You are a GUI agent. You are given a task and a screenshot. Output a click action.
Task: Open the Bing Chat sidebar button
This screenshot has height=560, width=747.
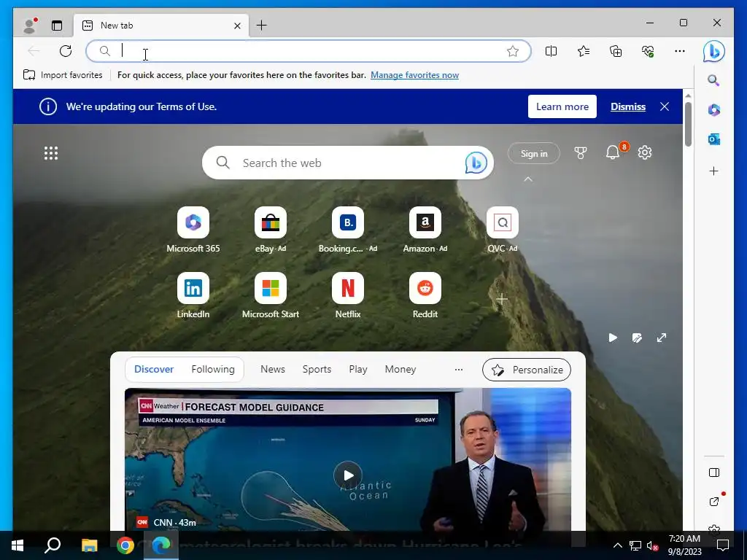tap(713, 52)
